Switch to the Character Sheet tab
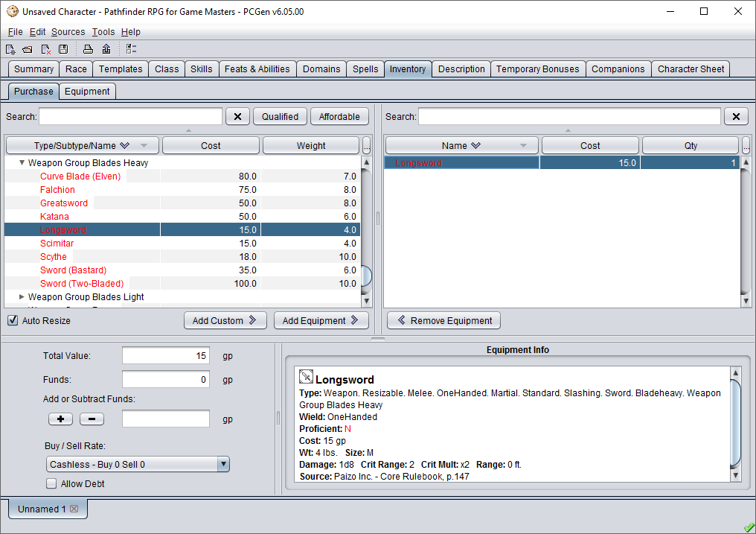The image size is (756, 534). coord(691,69)
